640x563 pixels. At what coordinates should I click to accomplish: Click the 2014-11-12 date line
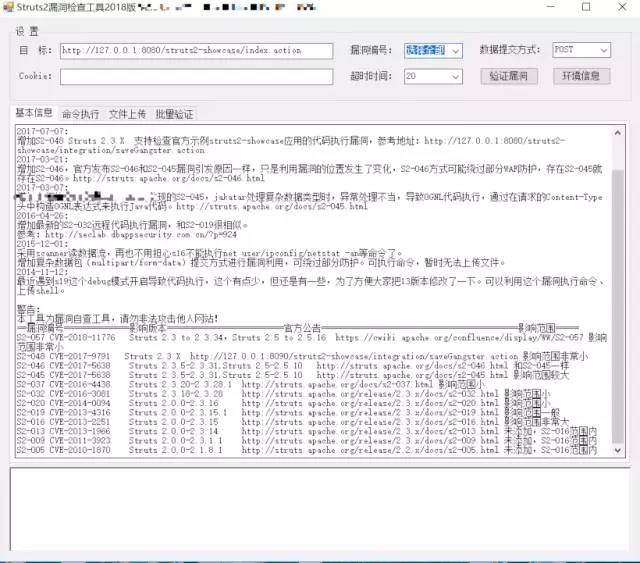point(43,272)
